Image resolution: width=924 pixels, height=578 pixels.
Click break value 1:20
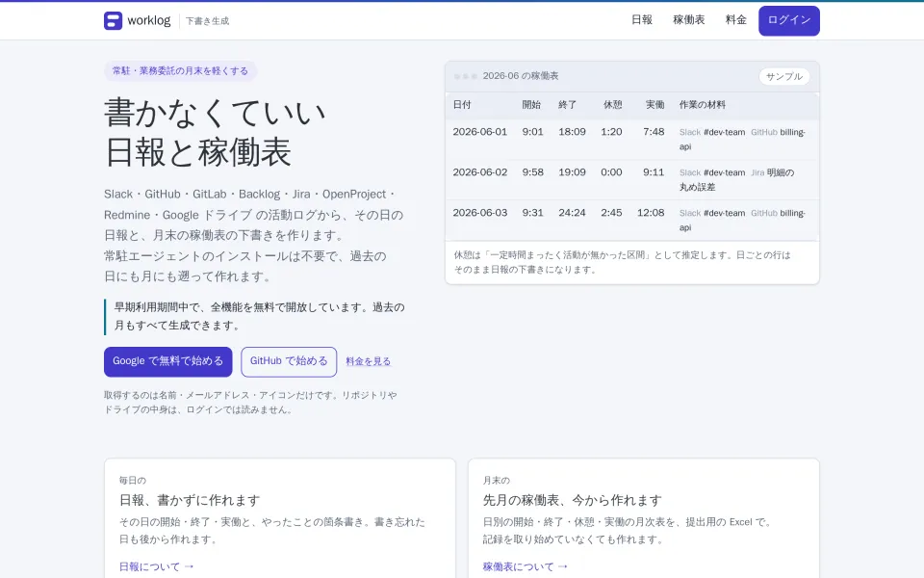coord(611,132)
